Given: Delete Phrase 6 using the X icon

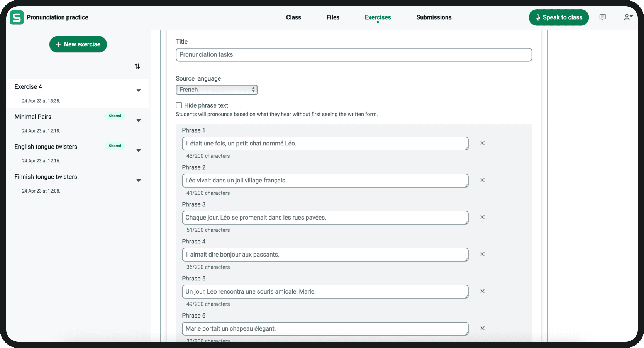Looking at the screenshot, I should (x=482, y=328).
